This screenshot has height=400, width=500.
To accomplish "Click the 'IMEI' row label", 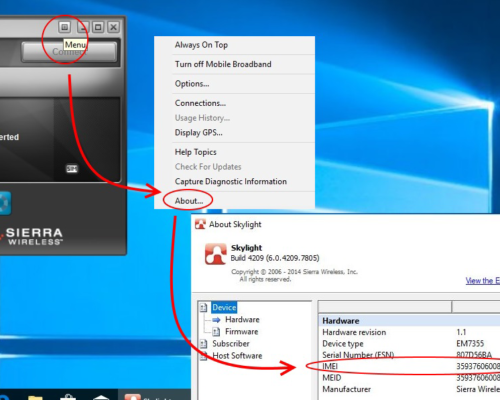I will tap(330, 366).
